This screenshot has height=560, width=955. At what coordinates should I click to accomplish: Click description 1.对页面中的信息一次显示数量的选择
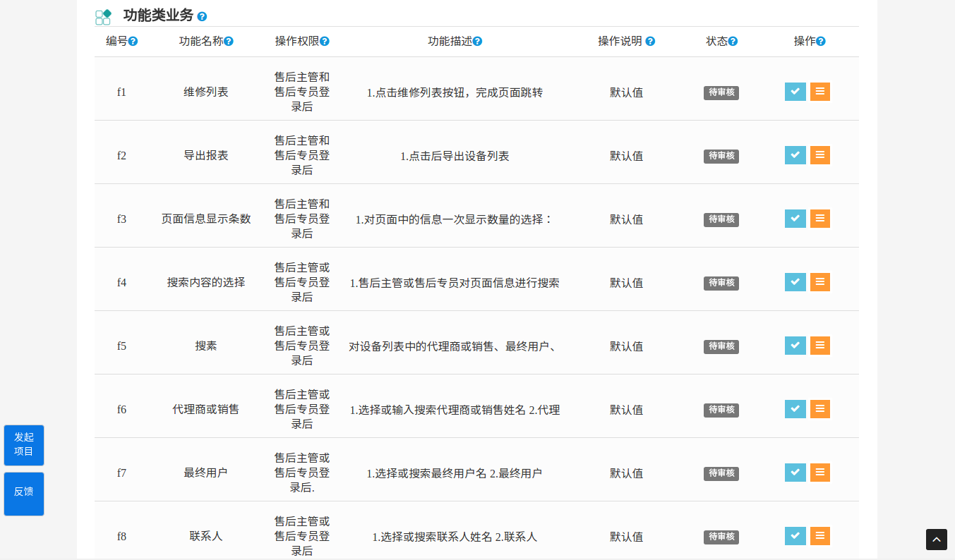[x=455, y=219]
